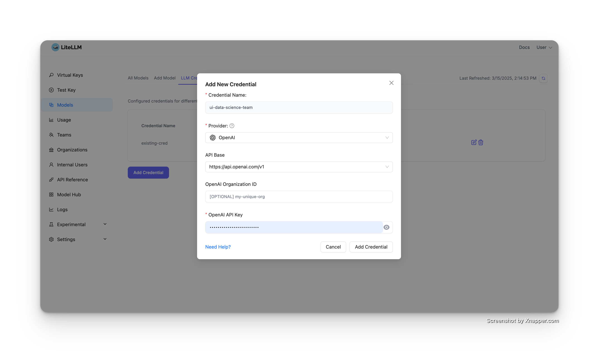Click Add Credential in the dialog
Viewport: 599px width, 364px height.
(371, 247)
